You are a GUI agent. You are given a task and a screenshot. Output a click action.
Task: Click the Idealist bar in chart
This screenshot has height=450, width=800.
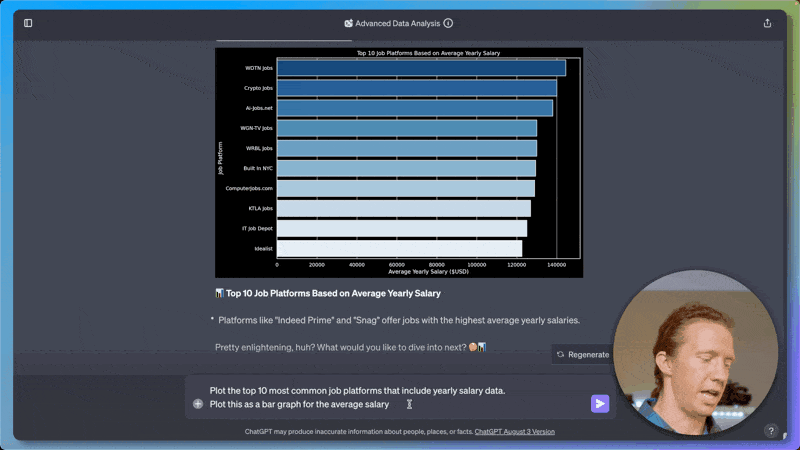[399, 248]
